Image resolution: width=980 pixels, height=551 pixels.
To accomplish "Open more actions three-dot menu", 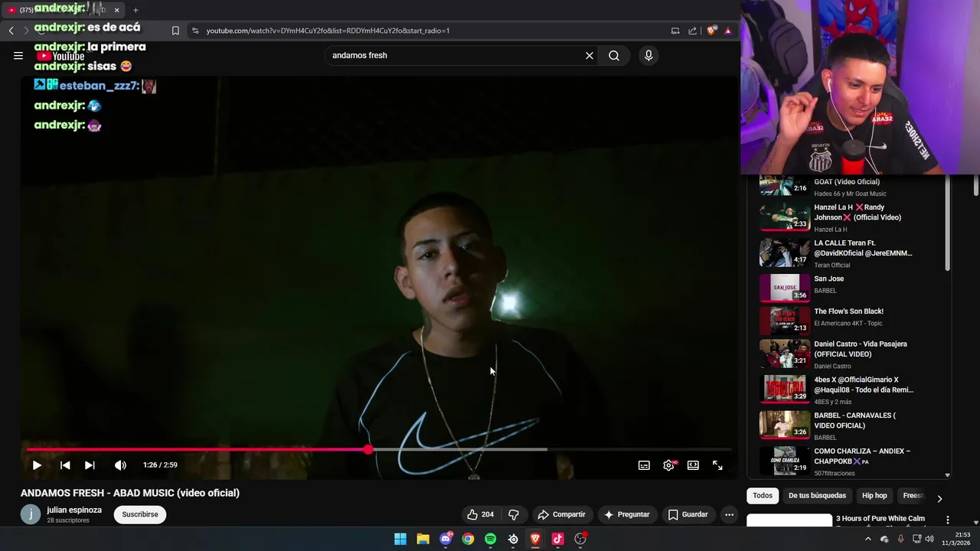I will [x=729, y=514].
